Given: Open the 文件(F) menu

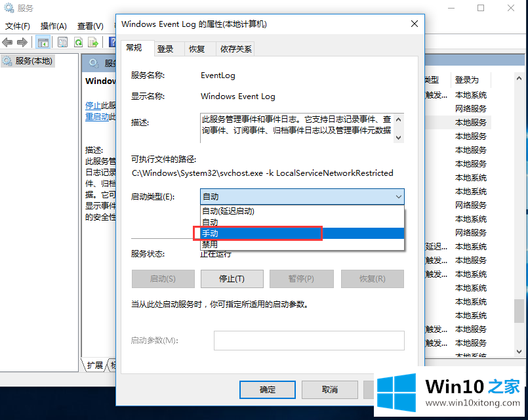Looking at the screenshot, I should click(18, 26).
